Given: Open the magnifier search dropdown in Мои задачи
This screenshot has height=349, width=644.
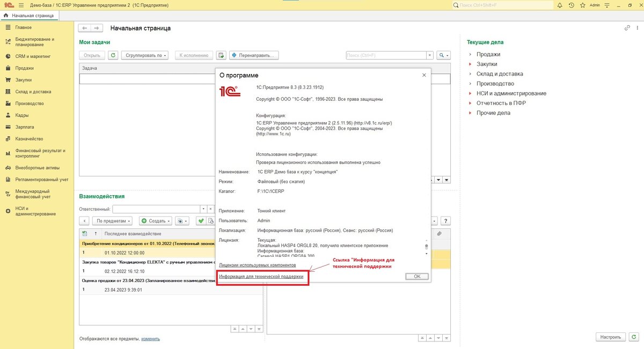Looking at the screenshot, I should pos(443,55).
